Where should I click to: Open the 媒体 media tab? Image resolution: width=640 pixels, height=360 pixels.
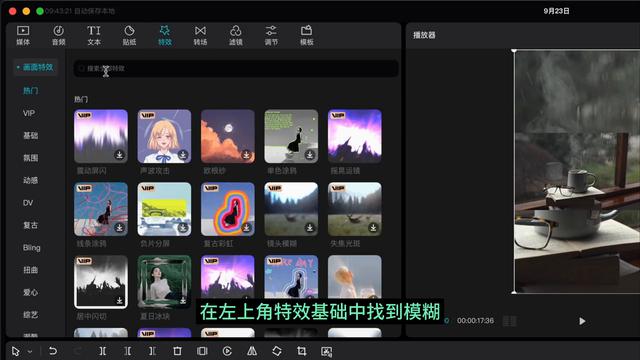pos(23,35)
